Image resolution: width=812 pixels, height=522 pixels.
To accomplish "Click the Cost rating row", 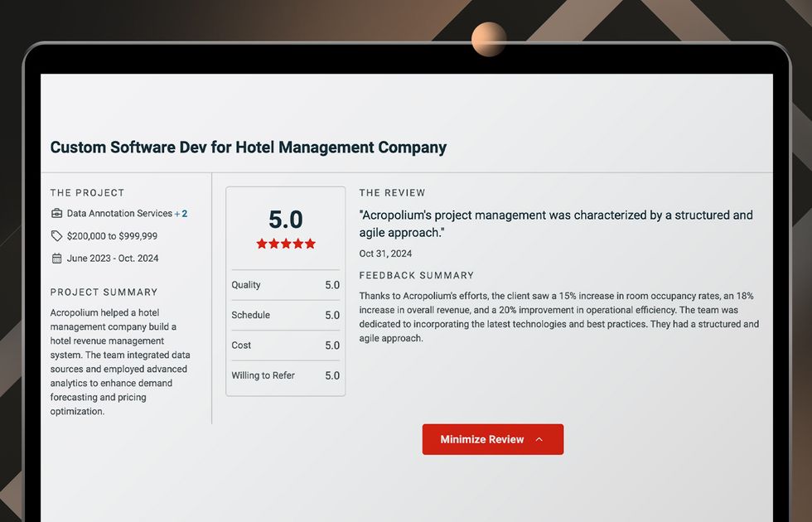I will point(285,345).
